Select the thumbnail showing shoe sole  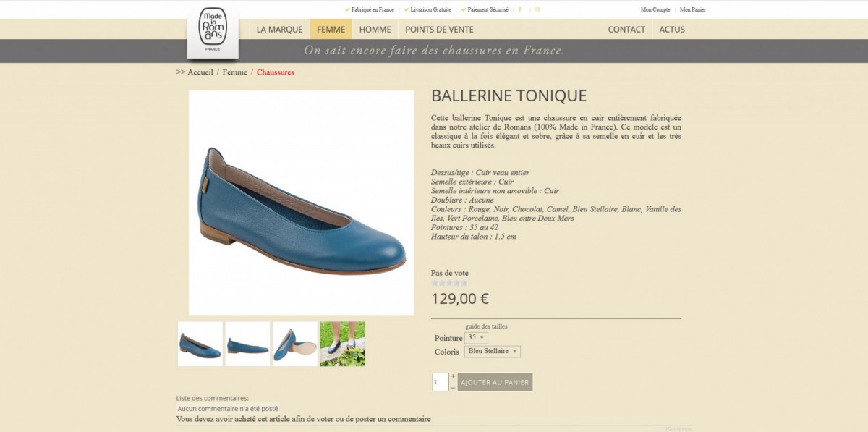click(295, 344)
